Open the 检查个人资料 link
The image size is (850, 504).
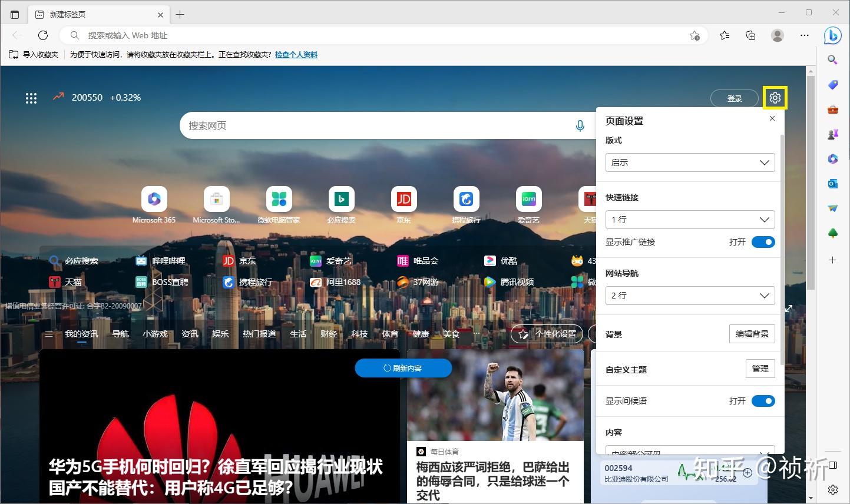(296, 55)
